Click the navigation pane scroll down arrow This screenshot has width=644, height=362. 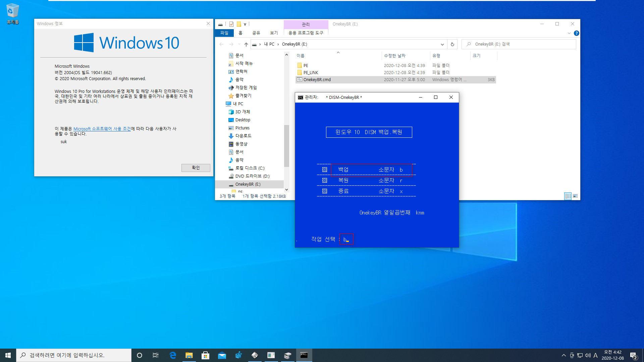point(286,190)
